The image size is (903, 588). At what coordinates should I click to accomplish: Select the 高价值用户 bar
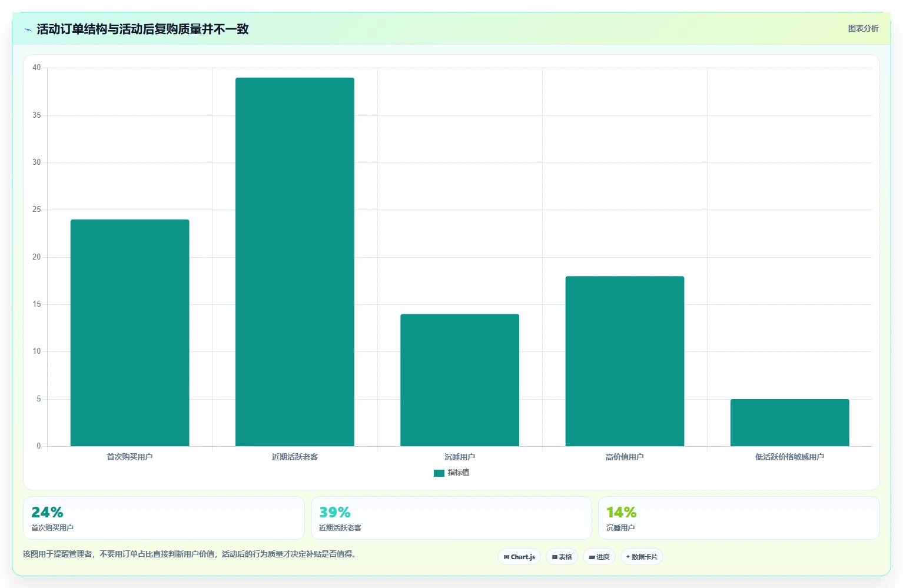[625, 361]
